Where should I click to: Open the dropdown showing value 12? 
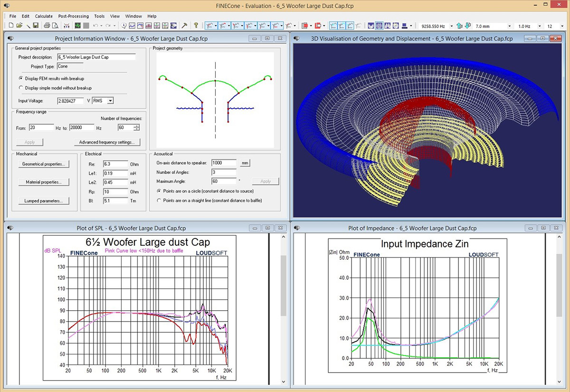562,26
